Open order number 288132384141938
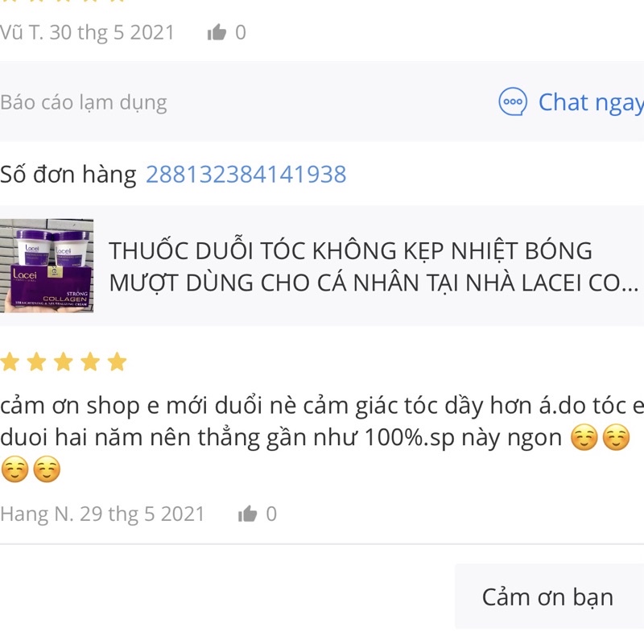Image resolution: width=644 pixels, height=644 pixels. pos(246,174)
